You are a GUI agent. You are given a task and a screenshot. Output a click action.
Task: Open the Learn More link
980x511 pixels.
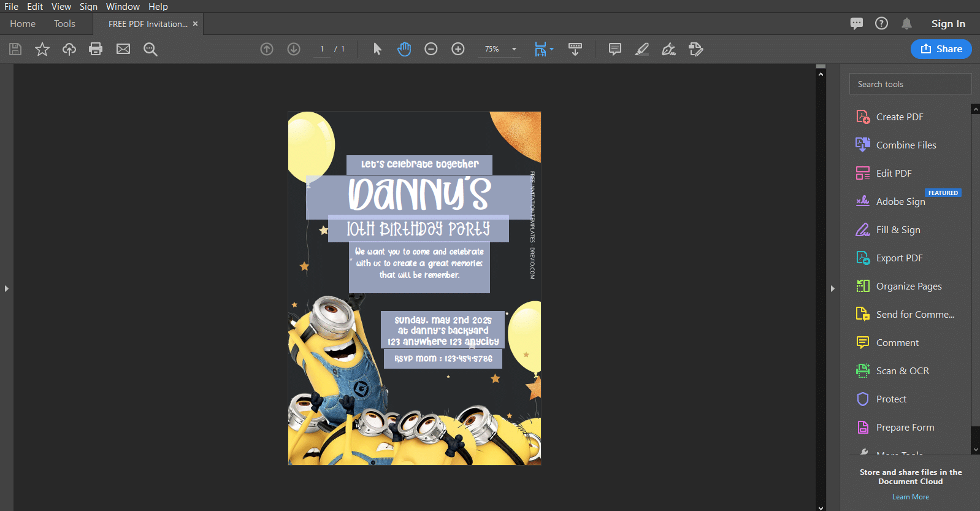coord(911,497)
